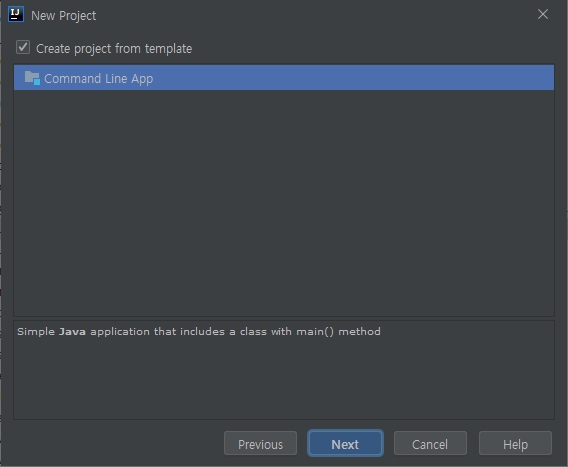Viewport: 568px width, 467px height.
Task: Uncheck Create project from template checkbox
Action: point(23,47)
